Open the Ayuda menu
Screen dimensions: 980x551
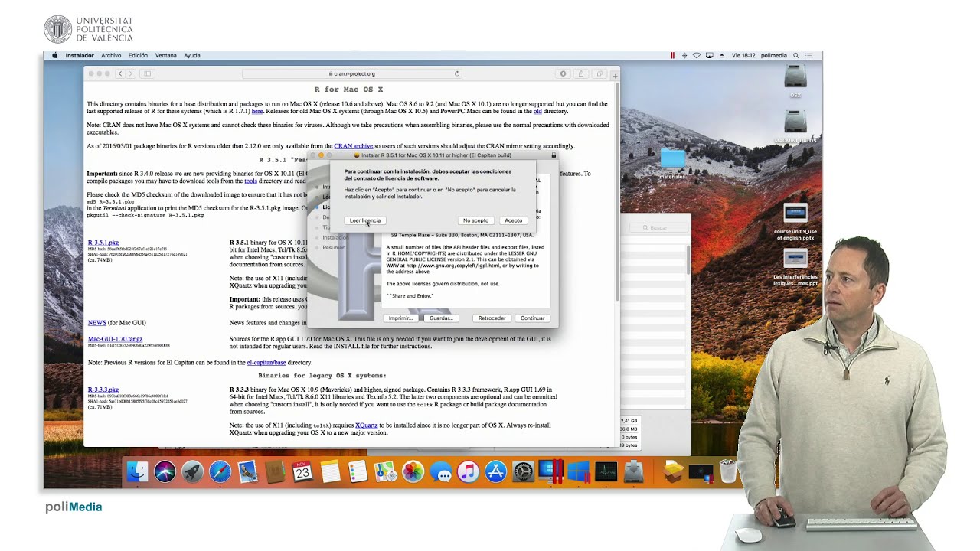(x=192, y=55)
